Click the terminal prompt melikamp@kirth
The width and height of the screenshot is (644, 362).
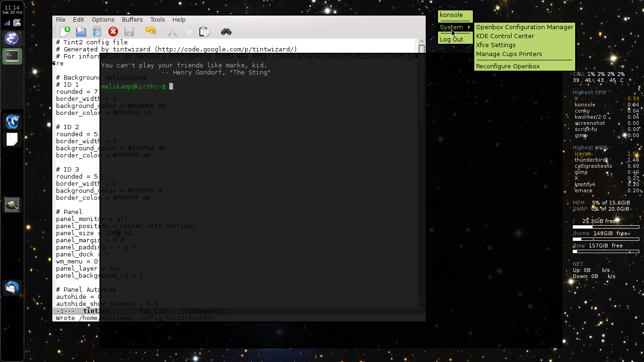point(133,87)
